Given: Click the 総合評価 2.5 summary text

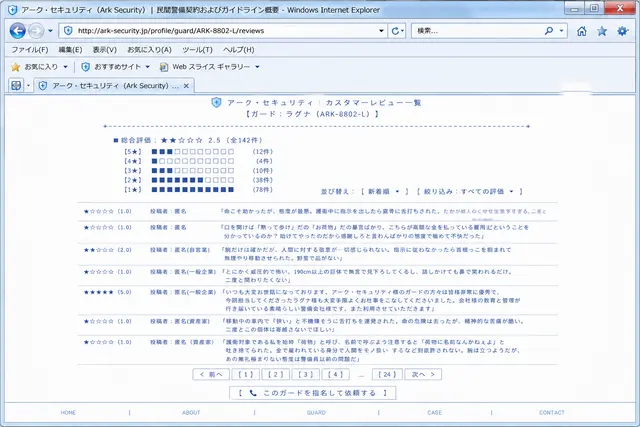Looking at the screenshot, I should click(188, 140).
